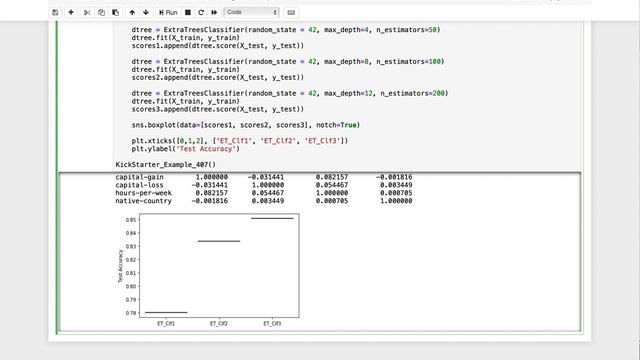The height and width of the screenshot is (360, 640).
Task: Move selected cell up arrow
Action: (x=132, y=13)
